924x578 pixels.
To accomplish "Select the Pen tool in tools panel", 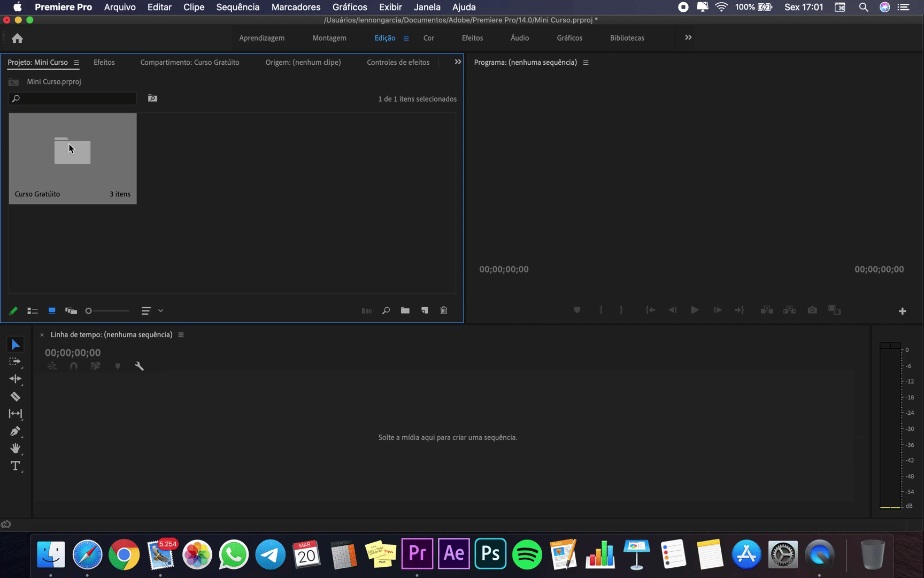I will coord(15,431).
